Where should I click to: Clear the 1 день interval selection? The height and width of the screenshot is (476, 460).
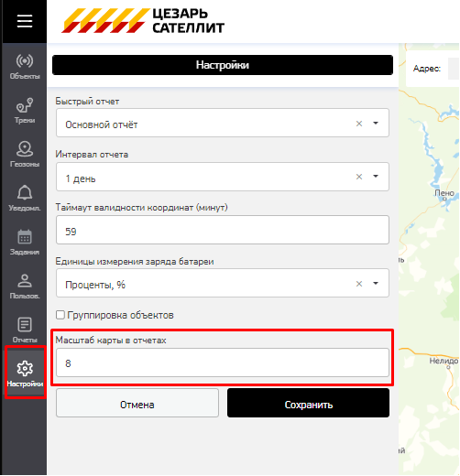point(359,177)
